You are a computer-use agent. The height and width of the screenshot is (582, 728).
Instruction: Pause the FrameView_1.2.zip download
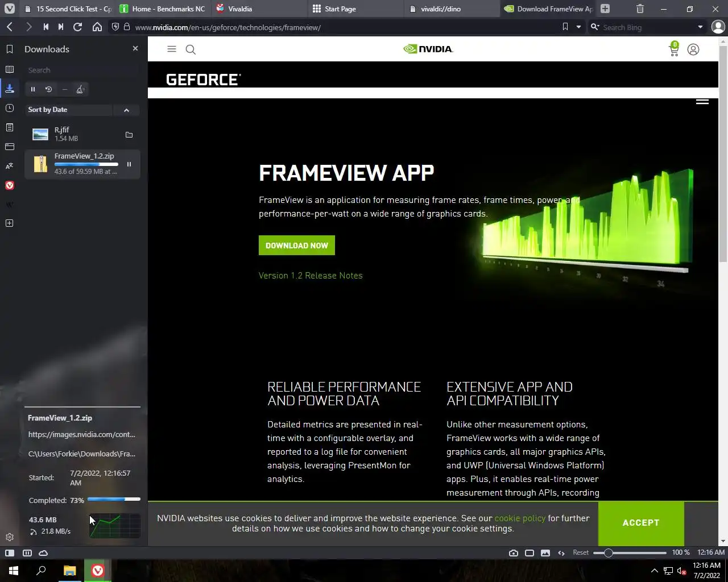point(129,164)
